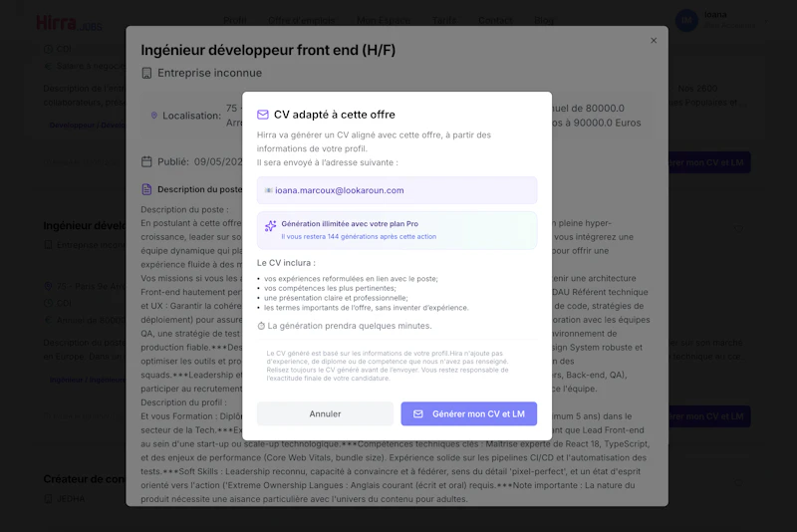The width and height of the screenshot is (797, 532).
Task: Click the Le CV inclura heading
Action: click(x=286, y=263)
